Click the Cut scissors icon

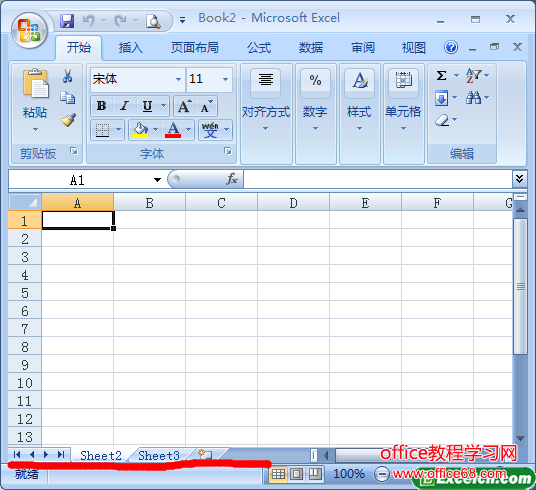pos(67,76)
